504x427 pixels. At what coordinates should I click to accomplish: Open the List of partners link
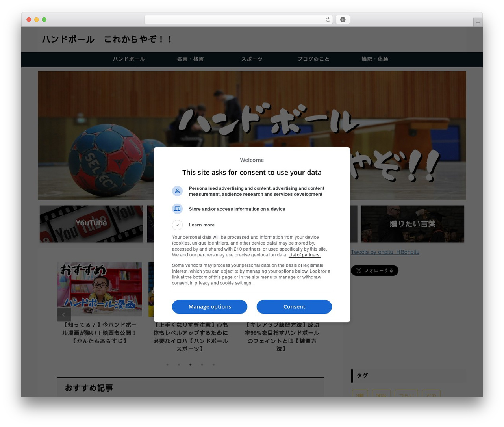304,255
